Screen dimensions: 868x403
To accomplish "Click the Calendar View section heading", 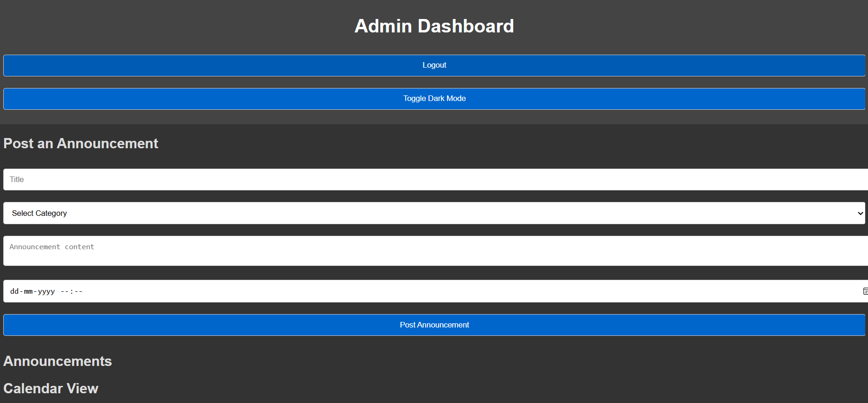I will (x=51, y=389).
